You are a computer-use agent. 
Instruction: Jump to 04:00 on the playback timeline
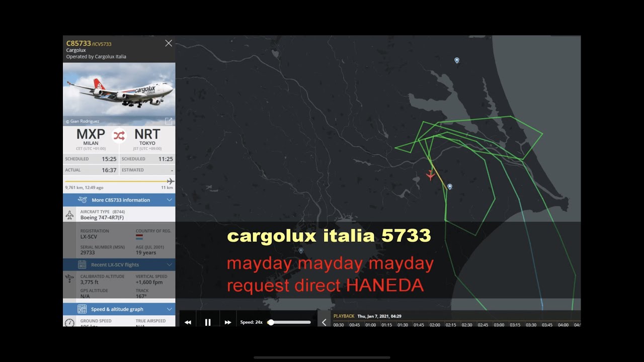pyautogui.click(x=563, y=325)
